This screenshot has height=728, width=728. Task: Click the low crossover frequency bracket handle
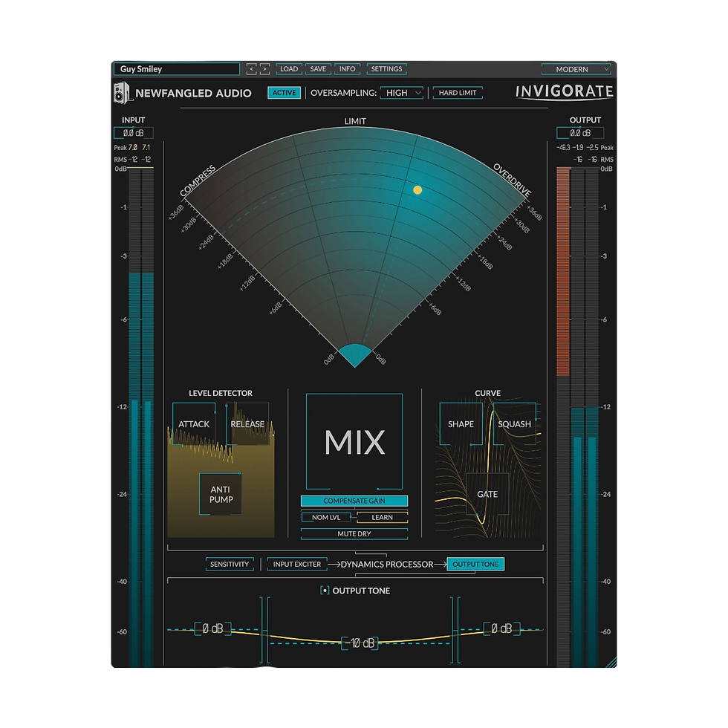pyautogui.click(x=264, y=630)
